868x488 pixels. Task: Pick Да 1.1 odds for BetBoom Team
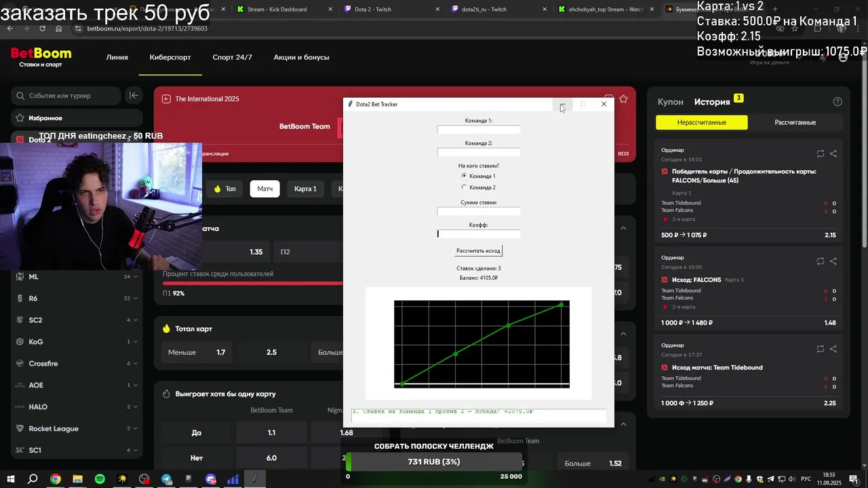coord(271,433)
